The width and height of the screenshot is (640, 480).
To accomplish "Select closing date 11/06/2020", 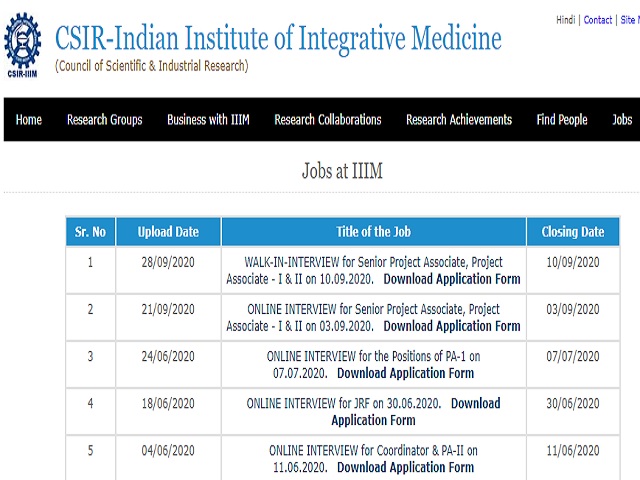I will (x=573, y=451).
